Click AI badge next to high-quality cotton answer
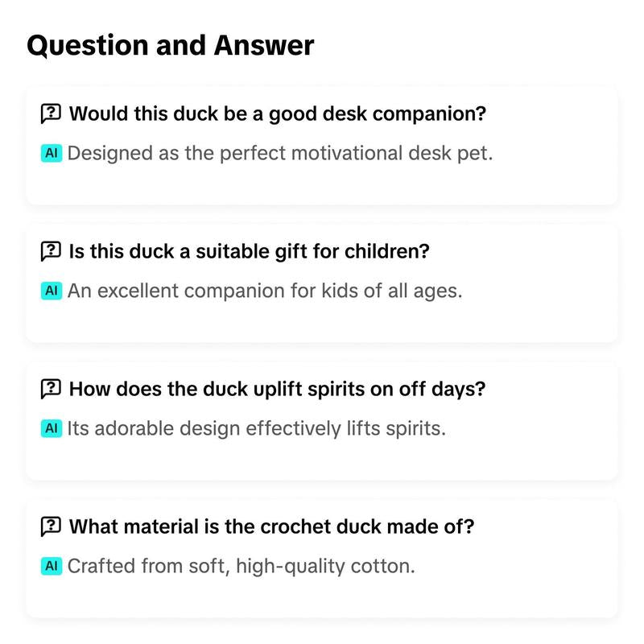 [52, 566]
